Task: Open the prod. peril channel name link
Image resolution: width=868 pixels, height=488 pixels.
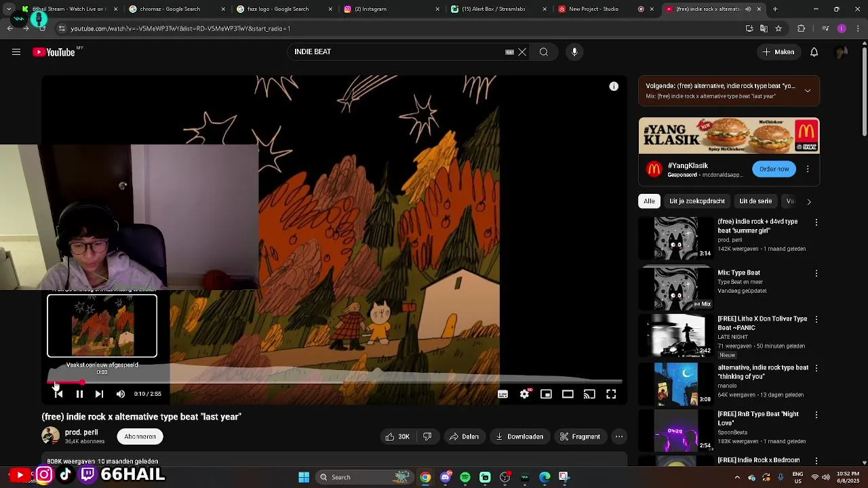Action: tap(81, 432)
